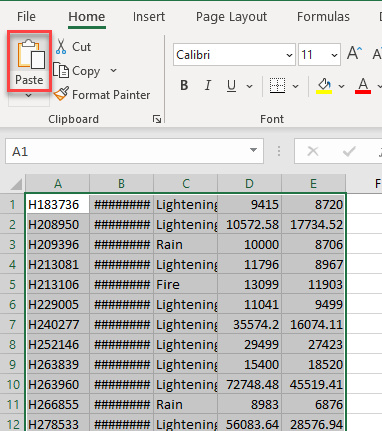Viewport: 382px width, 431px height.
Task: Select column D header
Action: tap(249, 184)
